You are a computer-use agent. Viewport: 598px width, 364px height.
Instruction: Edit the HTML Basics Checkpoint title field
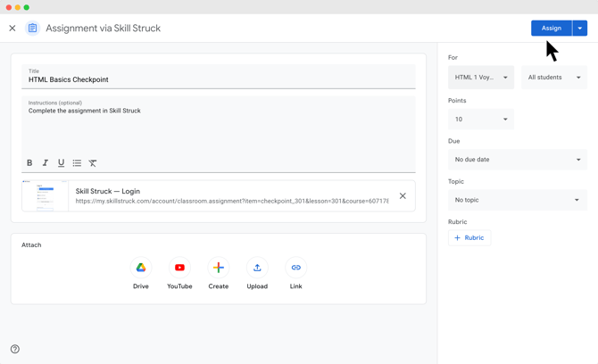[219, 79]
